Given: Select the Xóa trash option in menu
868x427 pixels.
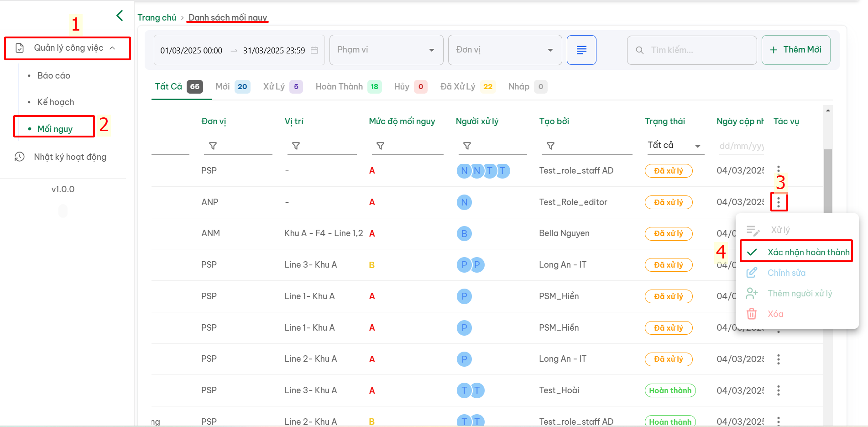Looking at the screenshot, I should coord(775,314).
